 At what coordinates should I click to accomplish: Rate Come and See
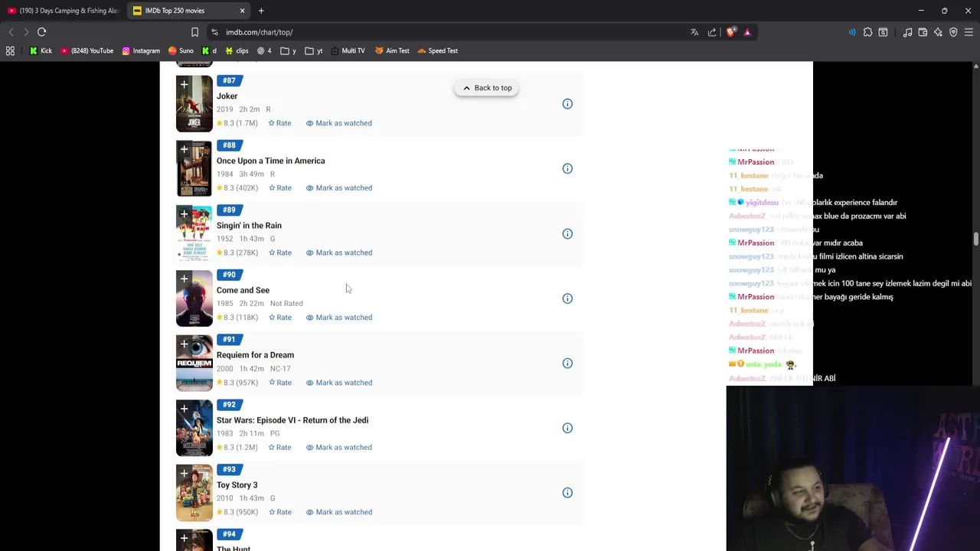click(279, 318)
